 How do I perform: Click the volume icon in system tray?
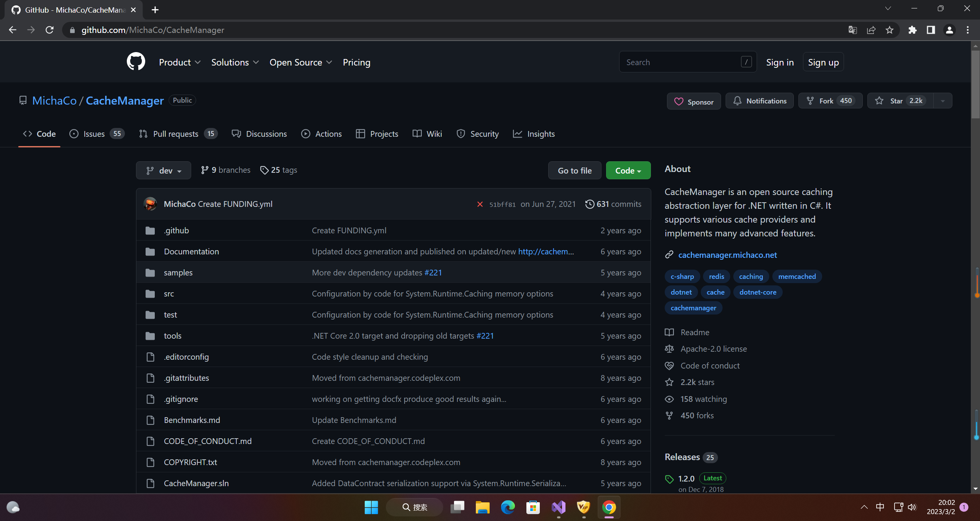pos(912,507)
